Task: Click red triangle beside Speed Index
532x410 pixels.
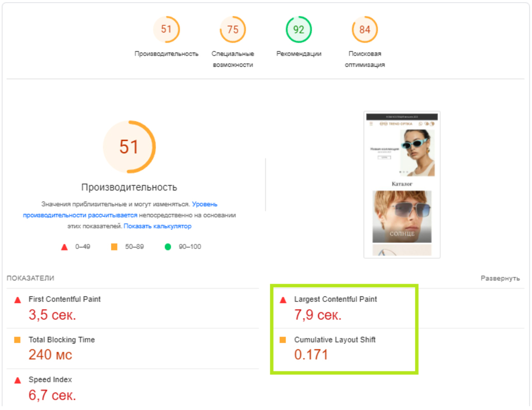Action: pos(18,380)
